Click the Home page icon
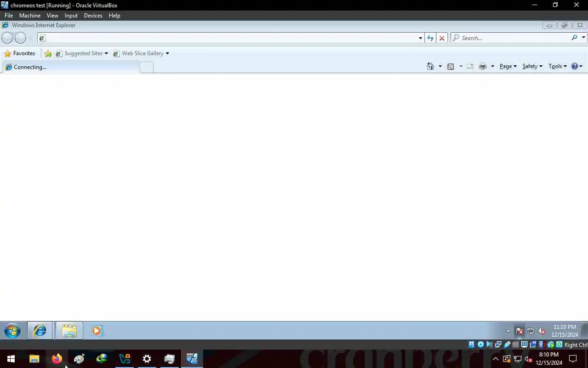This screenshot has width=588, height=368. click(x=430, y=66)
